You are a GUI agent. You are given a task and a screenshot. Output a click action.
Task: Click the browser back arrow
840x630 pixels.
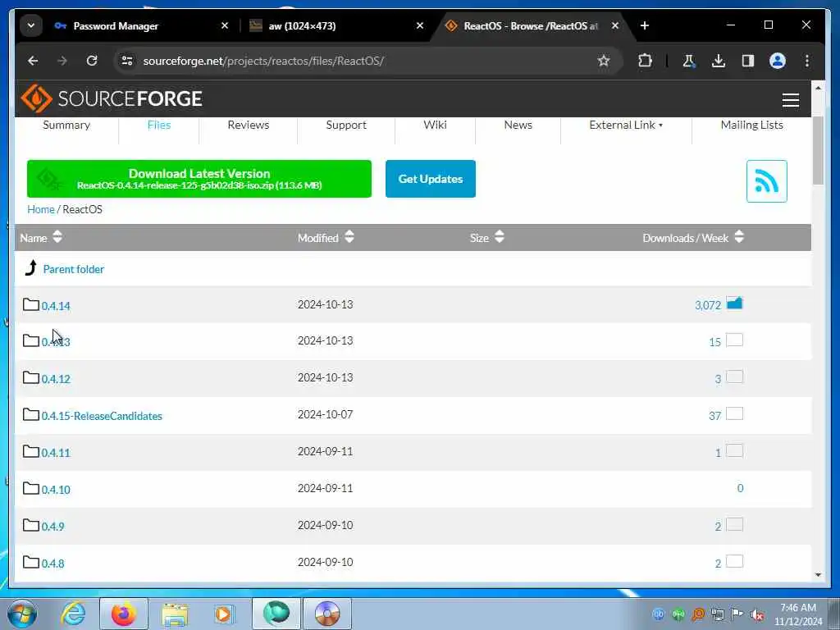[33, 61]
